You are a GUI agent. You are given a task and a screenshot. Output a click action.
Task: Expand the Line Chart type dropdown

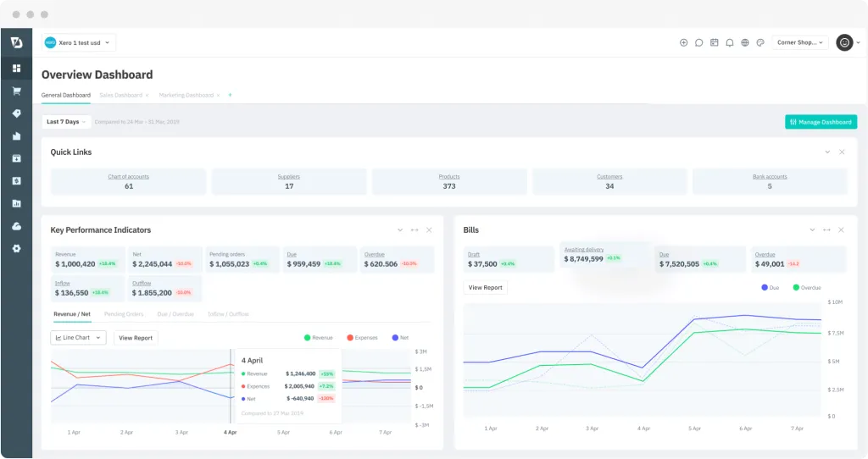pos(78,338)
